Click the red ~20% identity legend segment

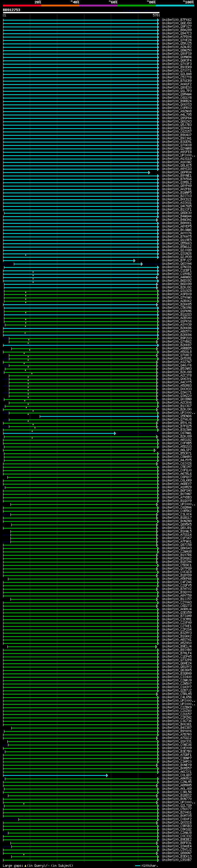pos(22,6)
